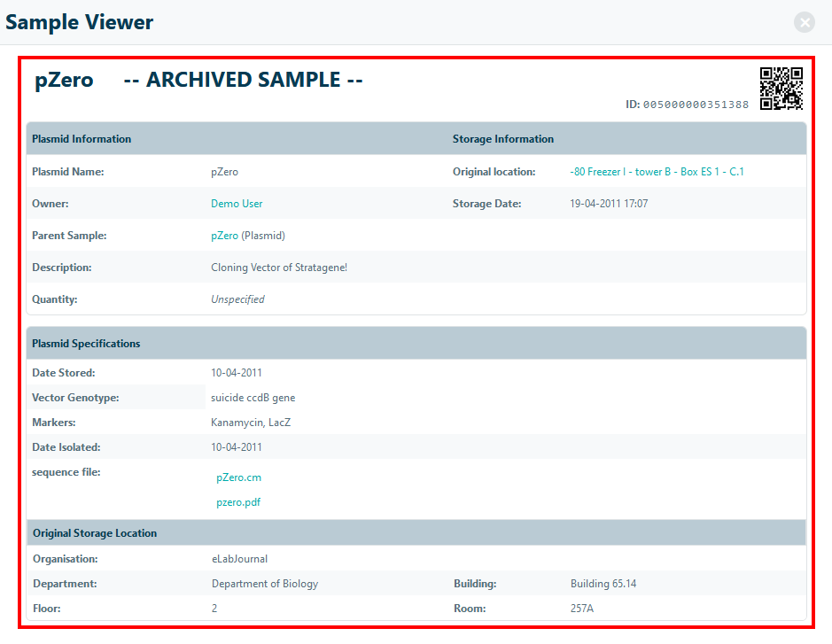832x644 pixels.
Task: Close the Sample Viewer dialog
Action: click(x=805, y=23)
